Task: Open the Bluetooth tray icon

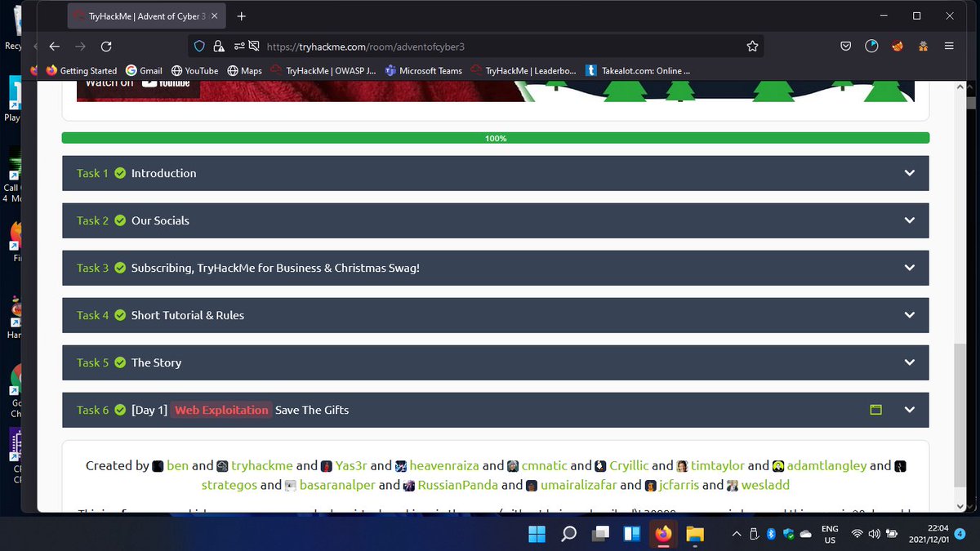Action: point(770,534)
